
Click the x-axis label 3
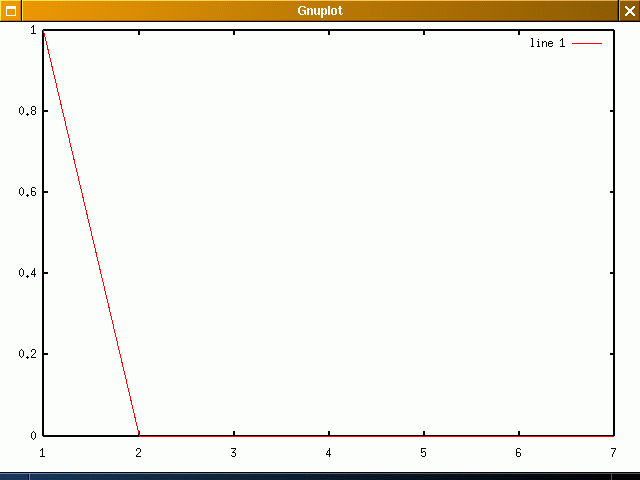point(233,453)
